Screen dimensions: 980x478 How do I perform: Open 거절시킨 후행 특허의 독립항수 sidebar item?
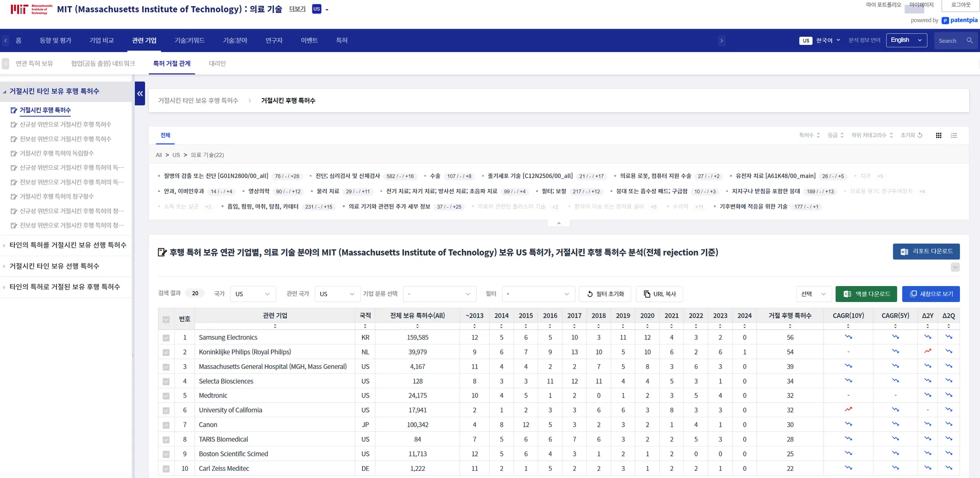(56, 153)
